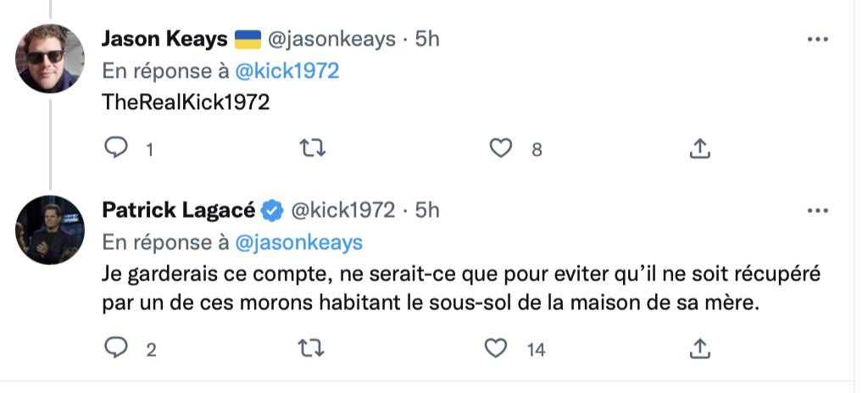Reply to Patrick Lagacé's tweet
The width and height of the screenshot is (868, 393).
tap(116, 348)
